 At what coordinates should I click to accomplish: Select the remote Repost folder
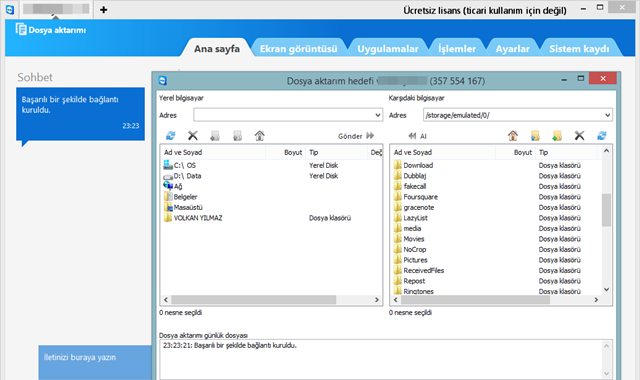point(409,281)
